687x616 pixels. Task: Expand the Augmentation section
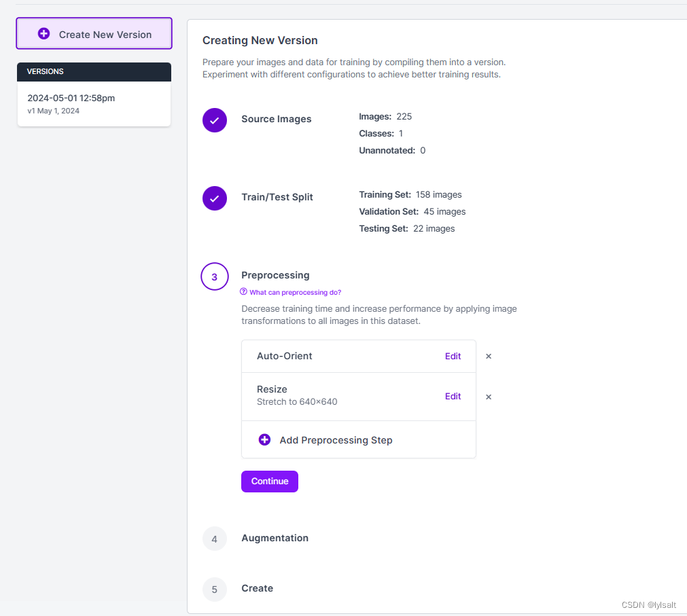[275, 538]
